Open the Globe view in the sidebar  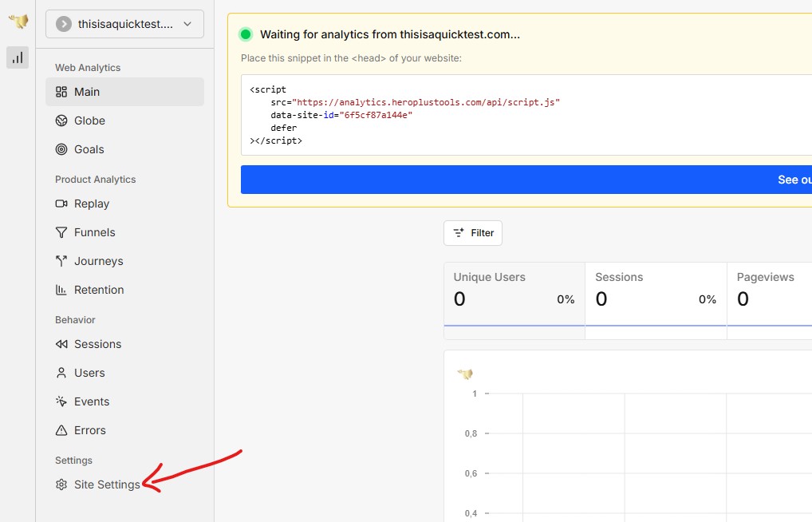[x=89, y=121]
